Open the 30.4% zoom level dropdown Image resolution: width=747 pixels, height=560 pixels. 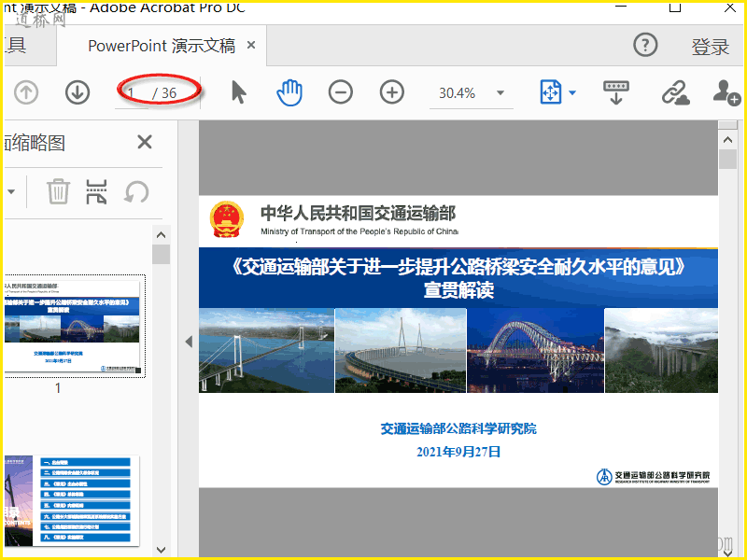(500, 92)
